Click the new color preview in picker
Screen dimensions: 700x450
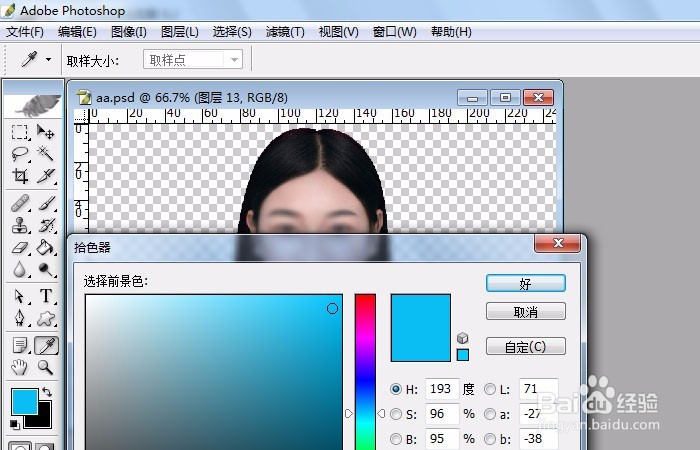coord(421,328)
